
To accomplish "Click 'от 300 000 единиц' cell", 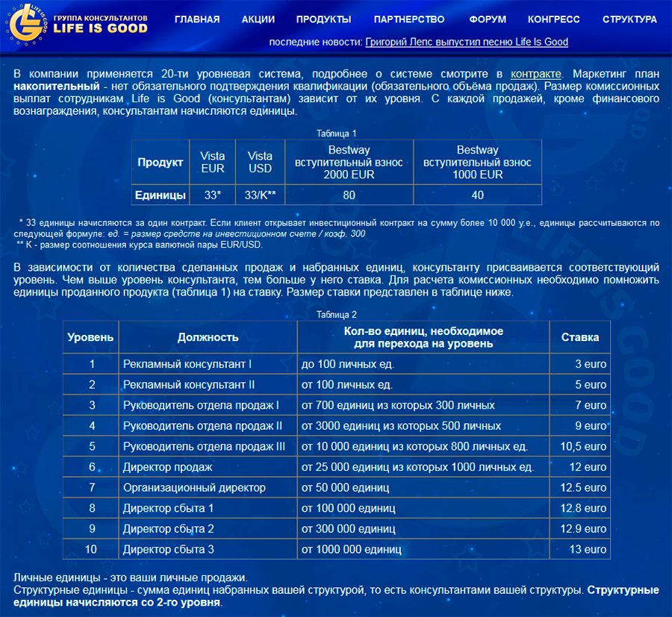I will pos(423,528).
